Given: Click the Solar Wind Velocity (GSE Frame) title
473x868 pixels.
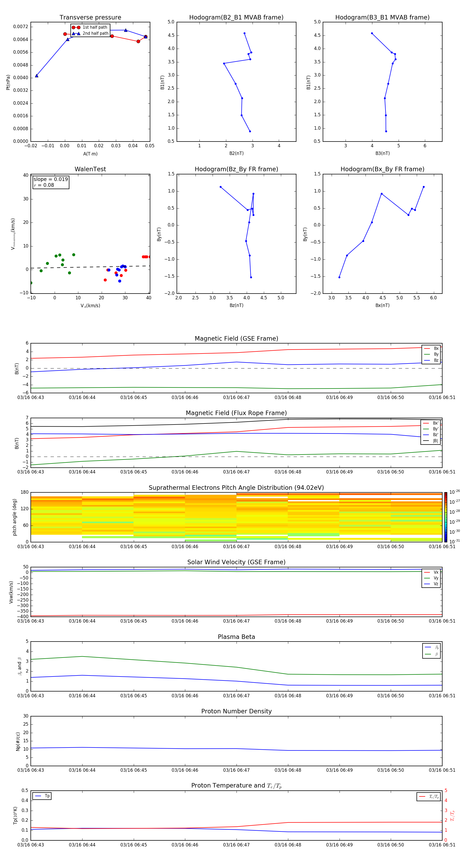Looking at the screenshot, I should coord(236,562).
